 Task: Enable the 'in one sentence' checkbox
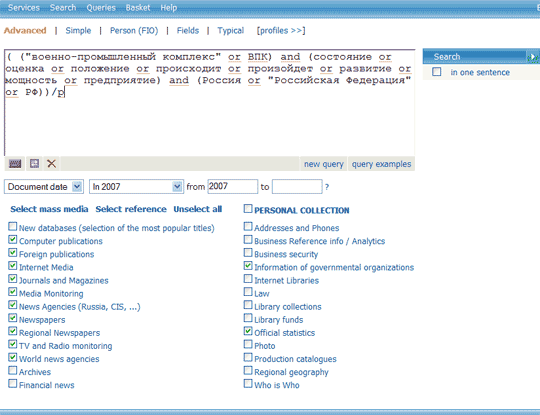[x=437, y=72]
